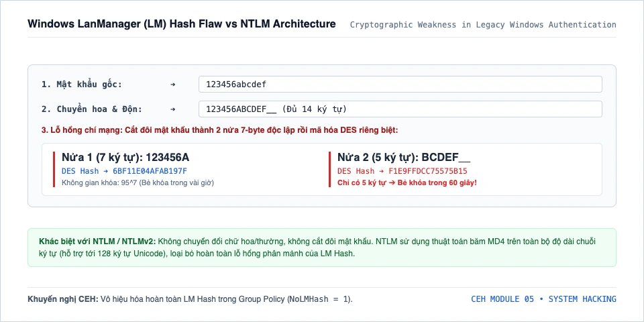This screenshot has width=644, height=322.
Task: Click label '2. Chuyển hoa & Độn:'
Action: (x=92, y=109)
